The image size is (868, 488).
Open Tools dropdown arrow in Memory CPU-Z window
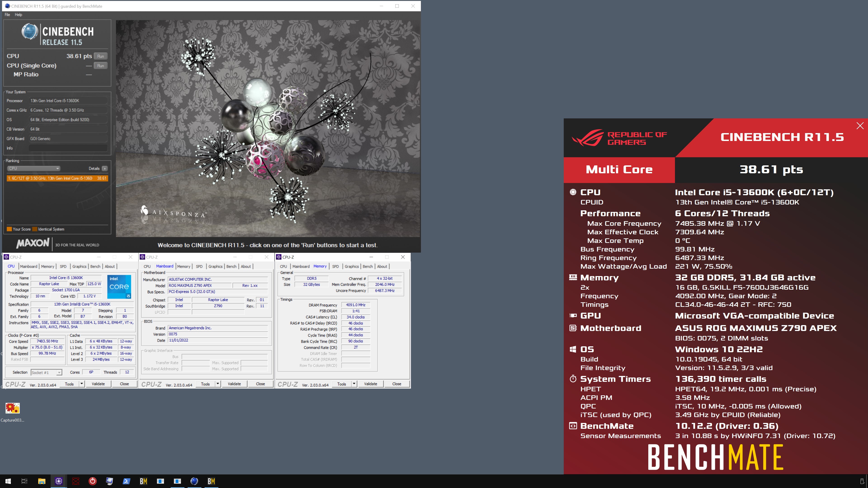(x=354, y=384)
